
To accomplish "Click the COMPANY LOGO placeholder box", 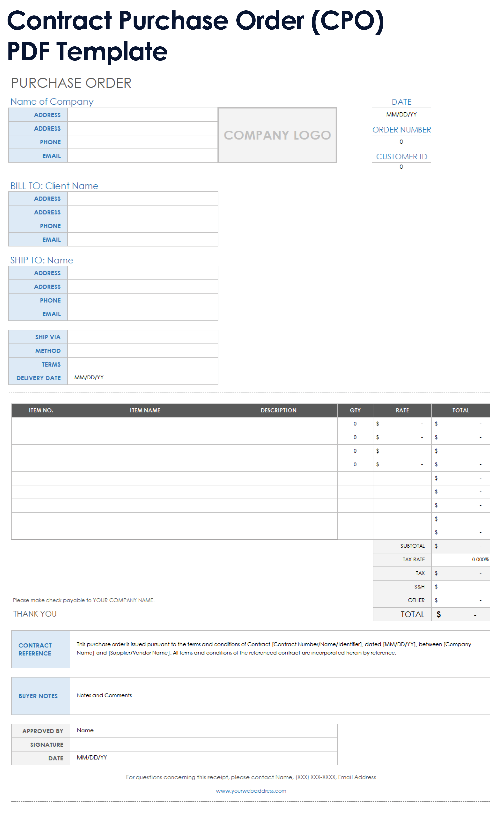I will click(x=277, y=135).
